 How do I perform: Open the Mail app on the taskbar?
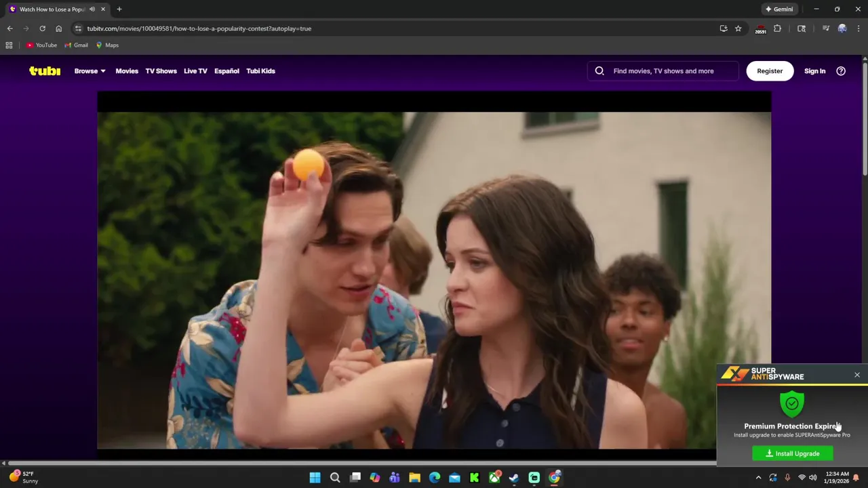coord(454,478)
